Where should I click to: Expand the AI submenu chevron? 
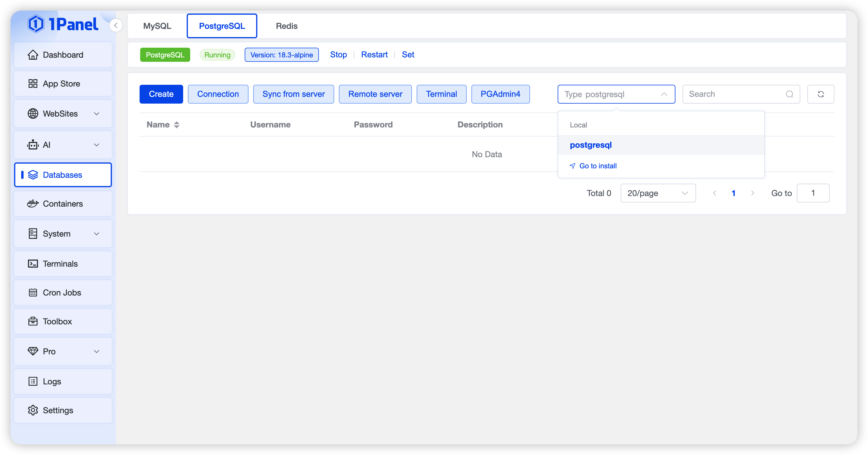click(97, 145)
